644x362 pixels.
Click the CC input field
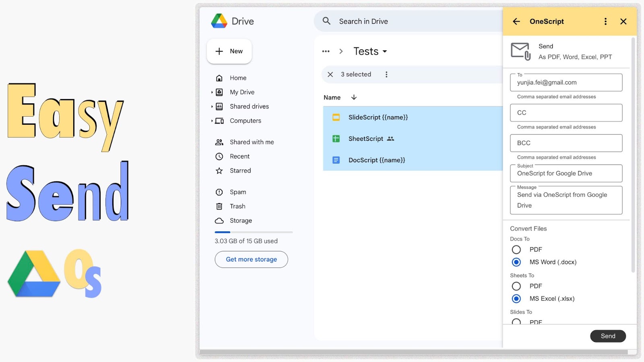click(x=566, y=113)
